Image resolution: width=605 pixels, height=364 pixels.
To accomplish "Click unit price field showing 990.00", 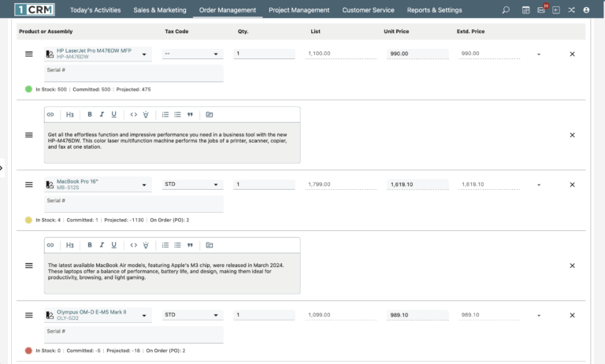I will 418,54.
